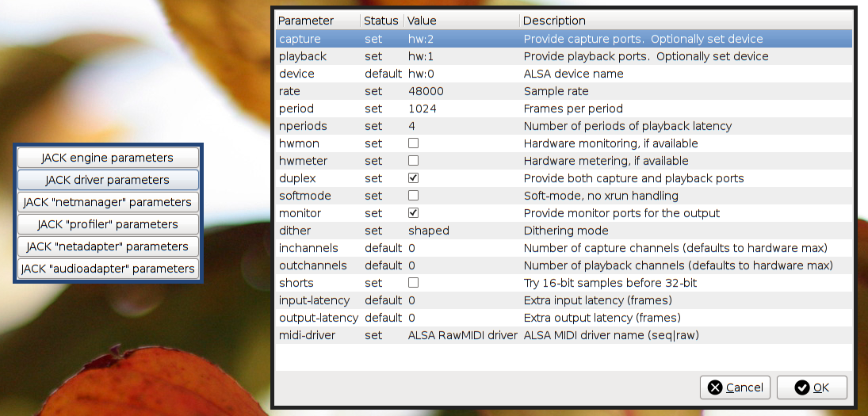Open JACK "profiler" parameters

click(108, 224)
